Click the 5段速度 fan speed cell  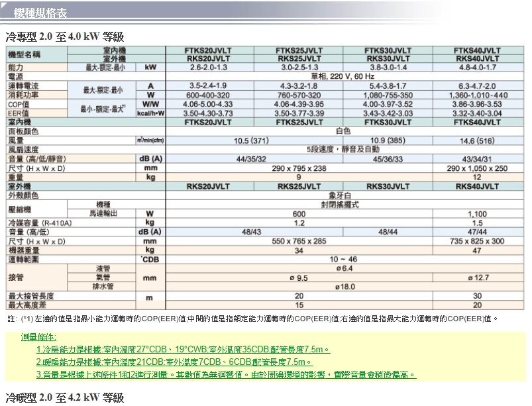click(340, 150)
